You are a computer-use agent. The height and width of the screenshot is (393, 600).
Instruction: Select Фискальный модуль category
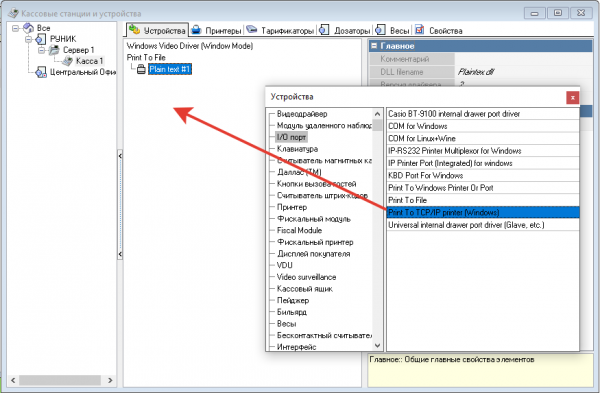tap(313, 219)
